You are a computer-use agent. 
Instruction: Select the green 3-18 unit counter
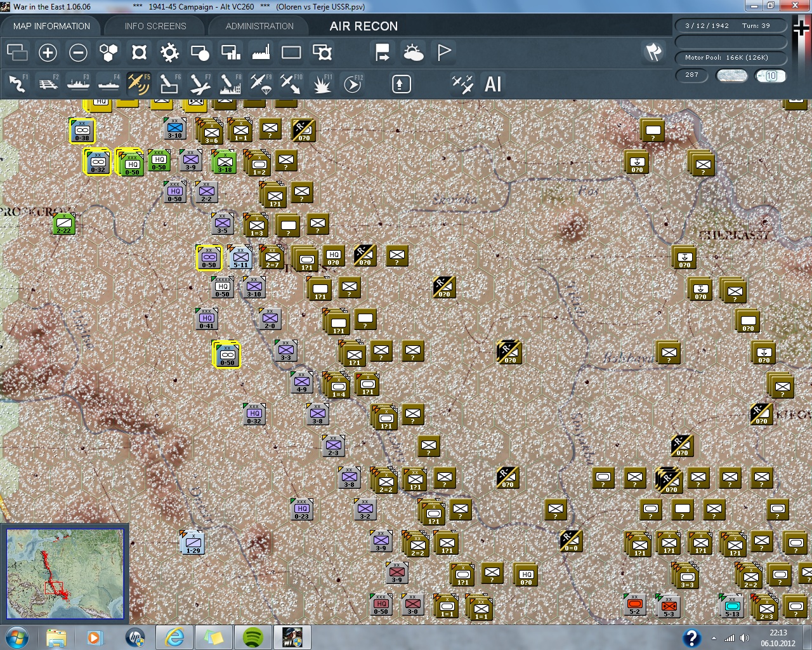pyautogui.click(x=225, y=162)
